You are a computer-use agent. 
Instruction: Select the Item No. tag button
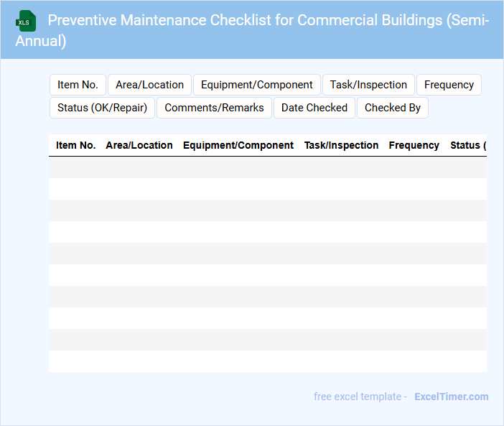[78, 85]
